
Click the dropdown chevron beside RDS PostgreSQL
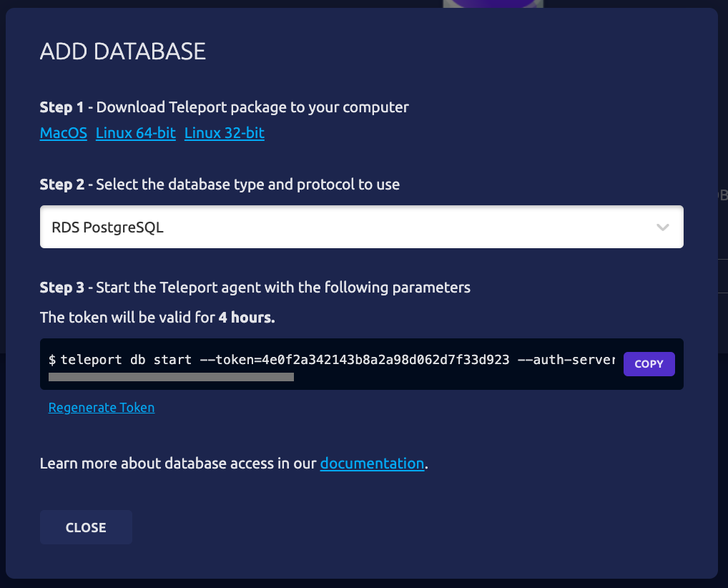pos(662,226)
